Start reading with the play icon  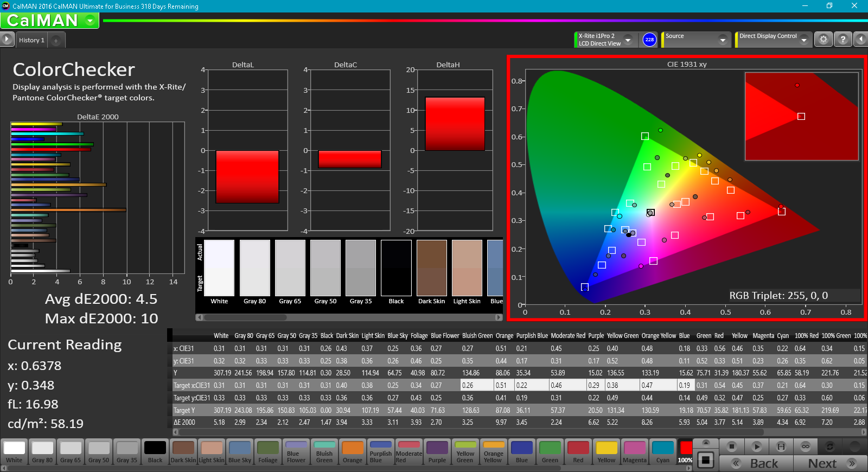click(x=756, y=447)
